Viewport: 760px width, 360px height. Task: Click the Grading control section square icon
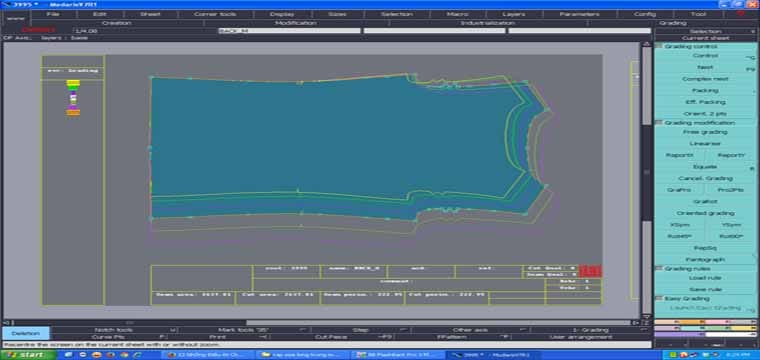point(659,47)
